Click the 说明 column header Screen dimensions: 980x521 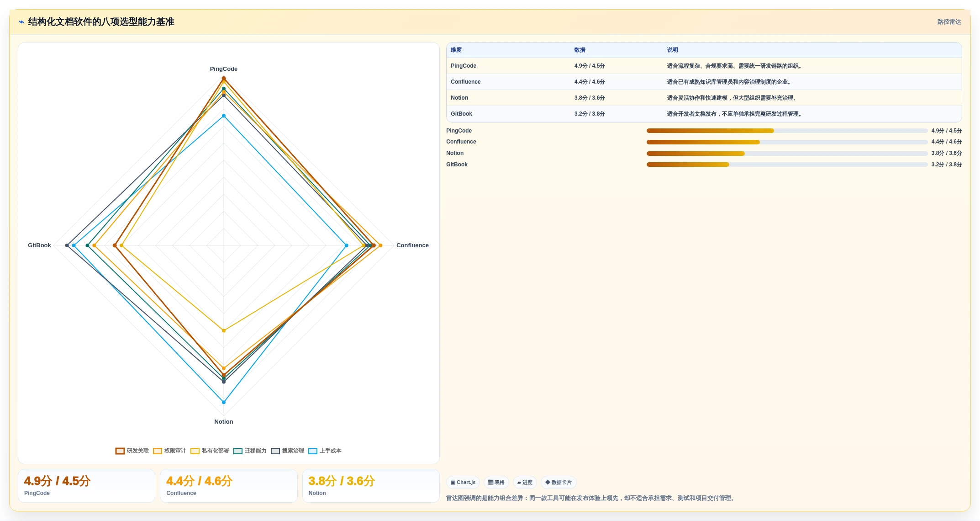pyautogui.click(x=672, y=50)
